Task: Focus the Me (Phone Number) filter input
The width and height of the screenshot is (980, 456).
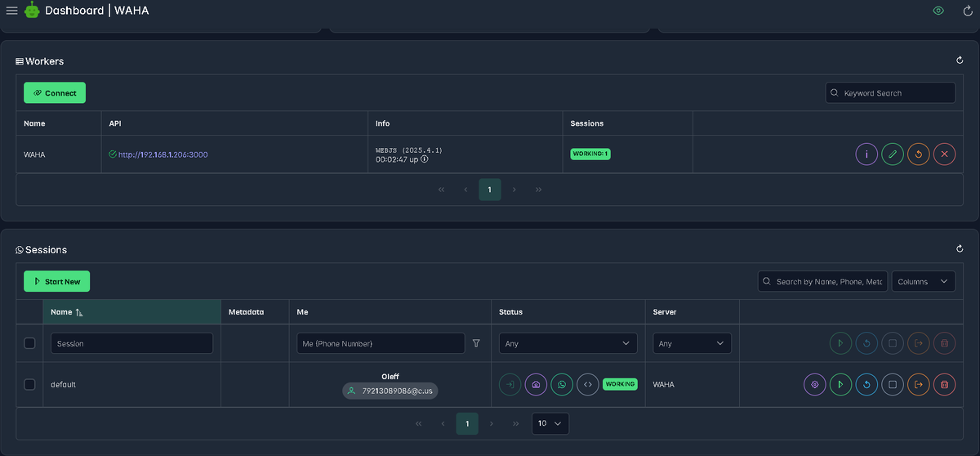Action: (x=381, y=343)
